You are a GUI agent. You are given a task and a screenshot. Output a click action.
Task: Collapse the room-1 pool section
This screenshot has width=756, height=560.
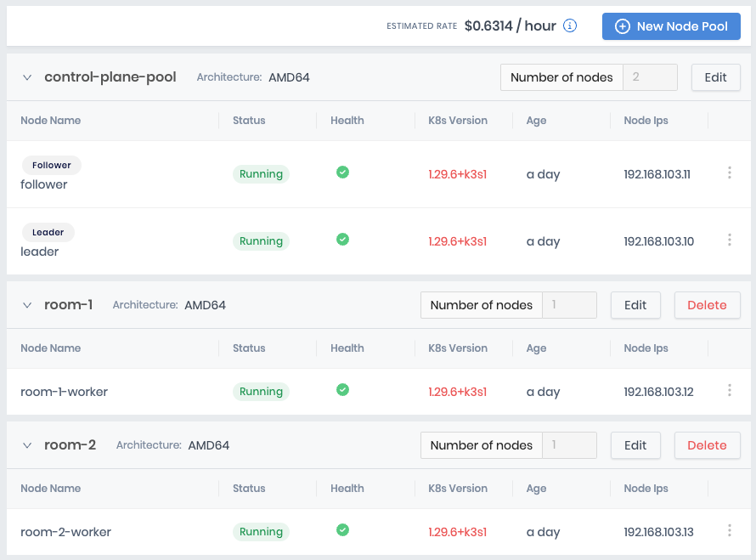point(27,305)
